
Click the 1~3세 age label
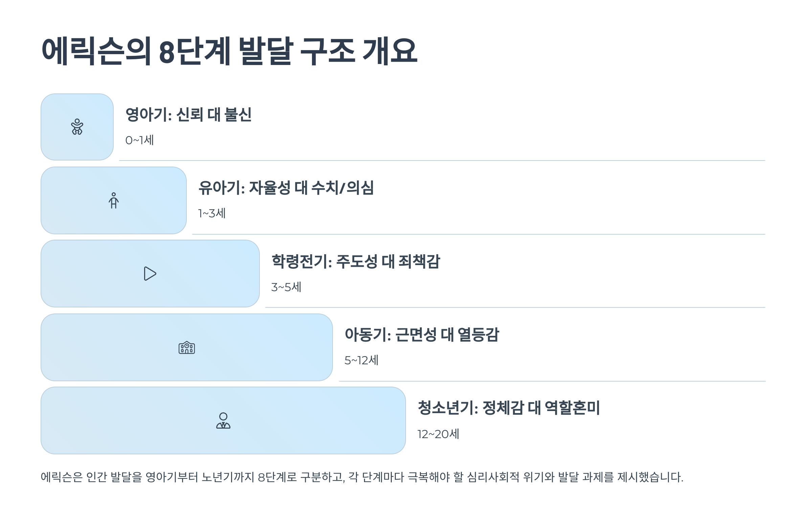click(x=212, y=213)
